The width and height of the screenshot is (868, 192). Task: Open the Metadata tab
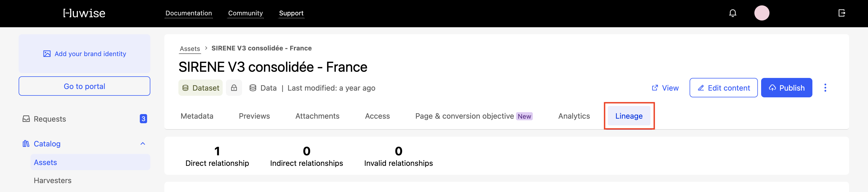click(197, 116)
